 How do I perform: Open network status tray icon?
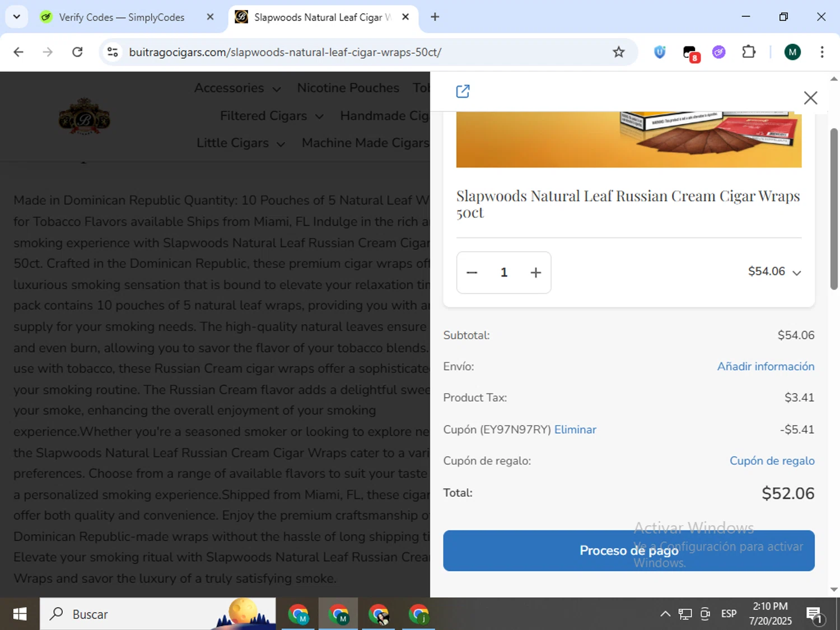(685, 614)
